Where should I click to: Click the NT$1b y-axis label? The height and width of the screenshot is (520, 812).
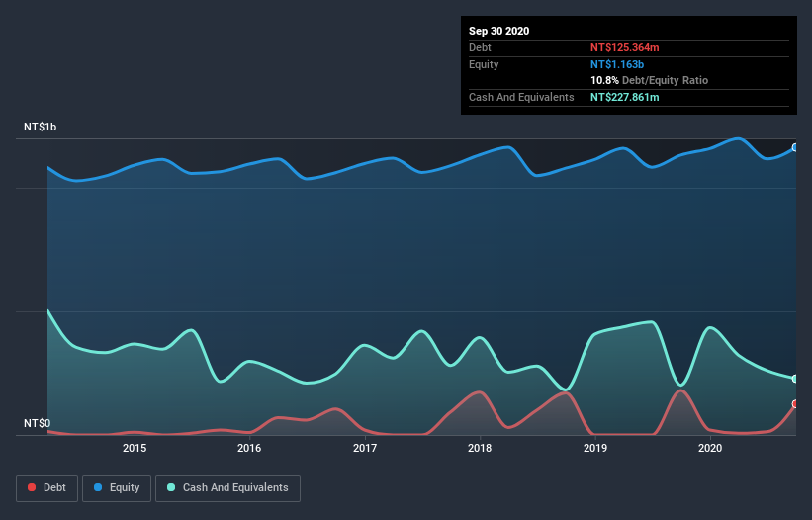(x=40, y=127)
